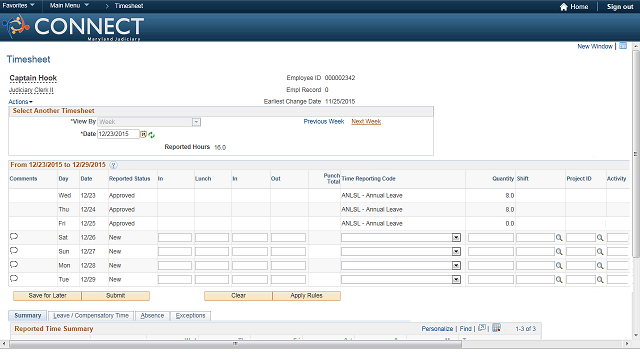Go to the Next Week link

point(366,122)
